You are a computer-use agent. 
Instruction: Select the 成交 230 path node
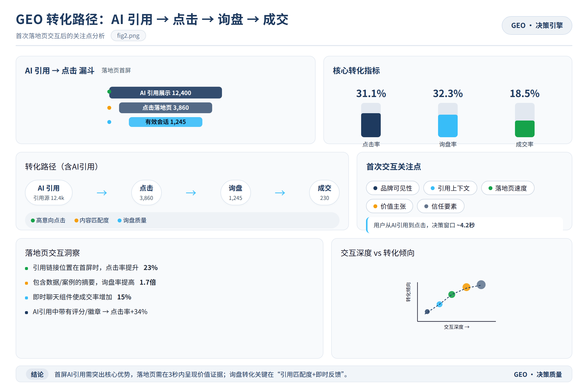[x=324, y=193]
